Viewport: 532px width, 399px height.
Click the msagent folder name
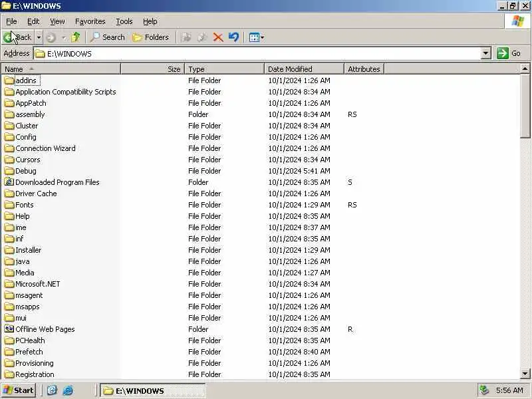point(29,295)
